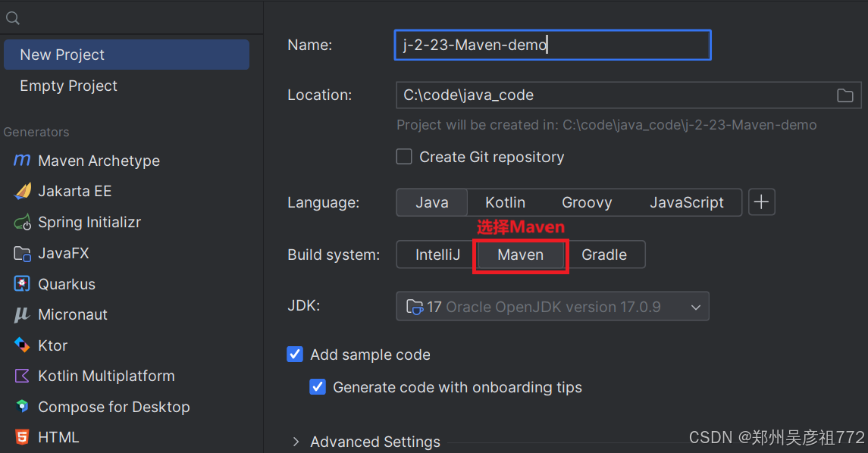Click the Quarkus generator icon
This screenshot has height=453, width=868.
(x=21, y=284)
